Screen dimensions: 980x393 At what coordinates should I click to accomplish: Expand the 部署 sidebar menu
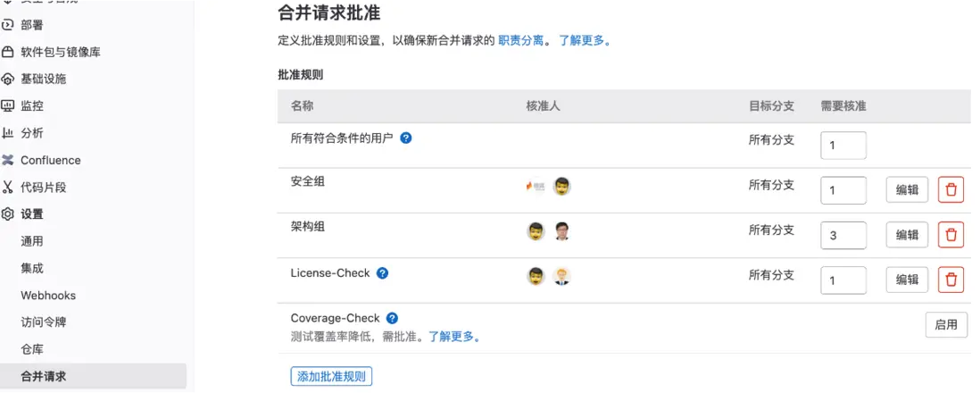[32, 25]
